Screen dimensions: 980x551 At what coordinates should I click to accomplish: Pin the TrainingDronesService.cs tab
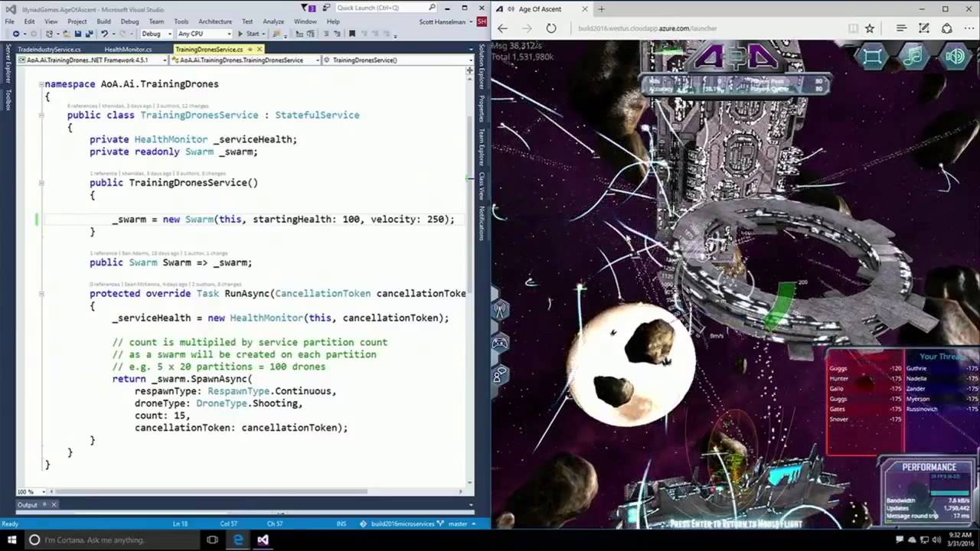pyautogui.click(x=250, y=50)
